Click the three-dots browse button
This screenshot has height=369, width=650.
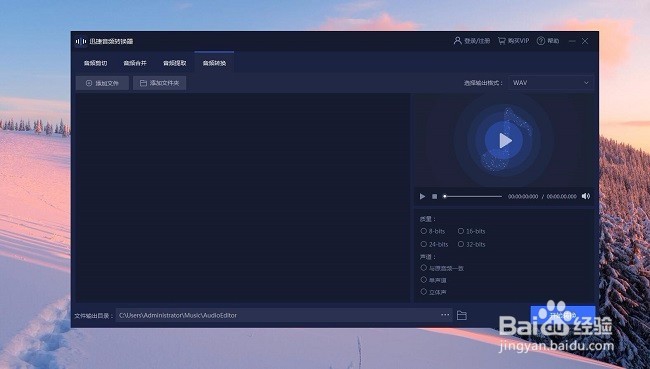point(445,315)
